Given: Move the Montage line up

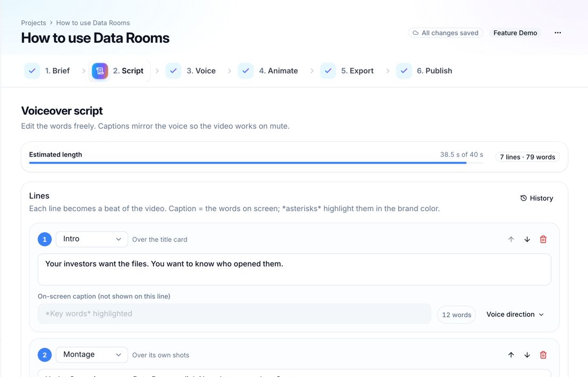Looking at the screenshot, I should 510,355.
